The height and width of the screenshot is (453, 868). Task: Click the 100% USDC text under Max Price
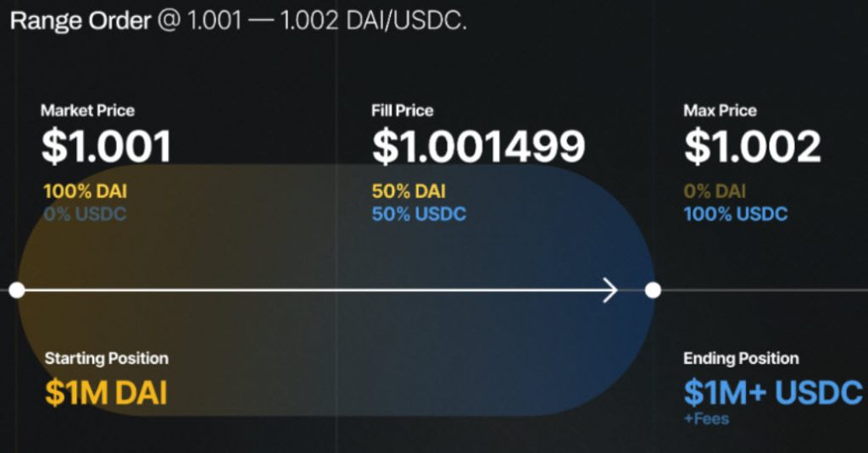[x=735, y=213]
